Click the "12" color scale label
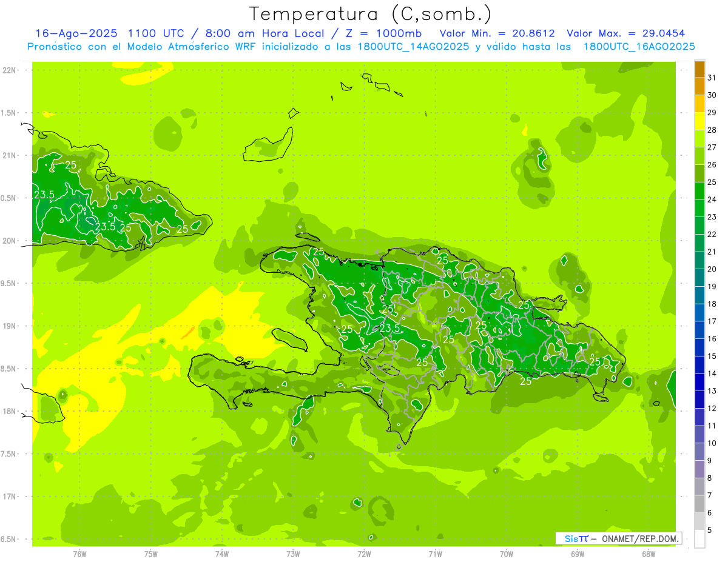 (712, 409)
